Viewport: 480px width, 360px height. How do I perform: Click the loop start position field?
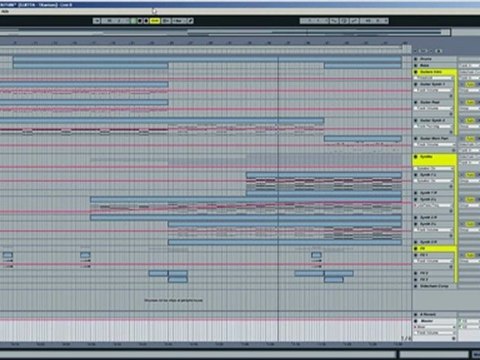pyautogui.click(x=314, y=21)
